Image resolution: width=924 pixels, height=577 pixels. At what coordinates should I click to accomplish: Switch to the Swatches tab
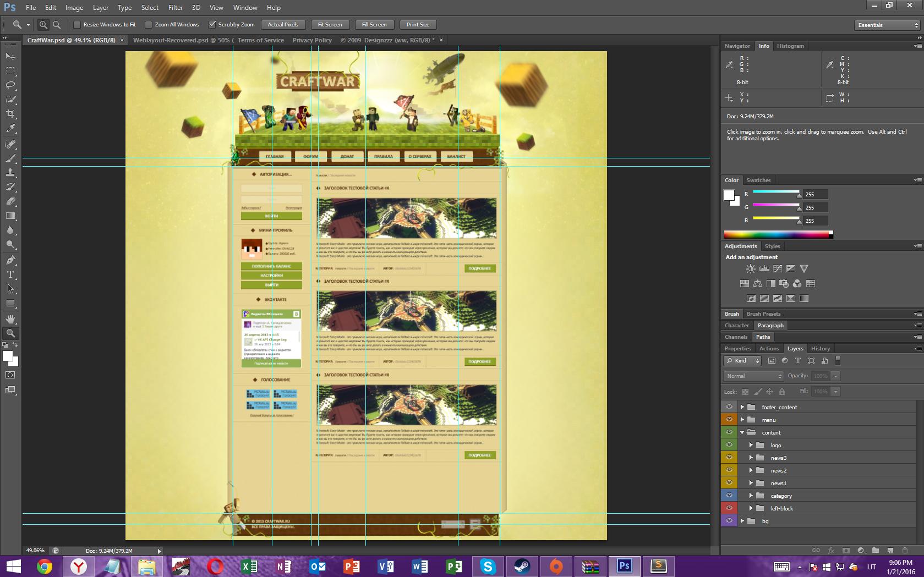point(758,180)
